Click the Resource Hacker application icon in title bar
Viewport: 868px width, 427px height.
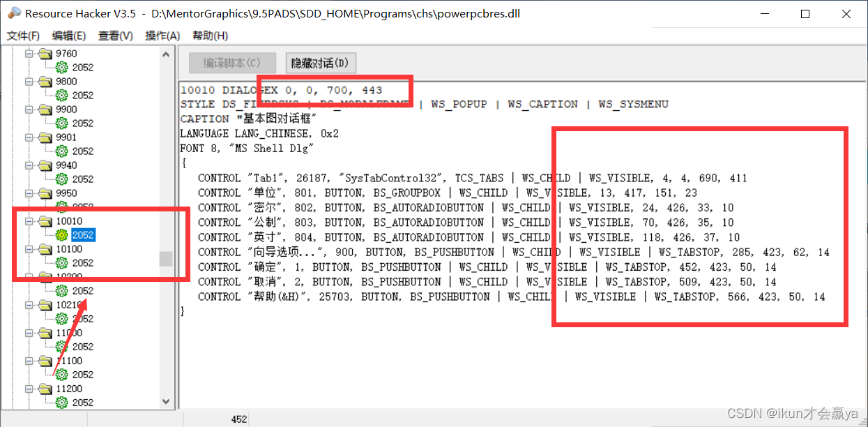coord(14,13)
